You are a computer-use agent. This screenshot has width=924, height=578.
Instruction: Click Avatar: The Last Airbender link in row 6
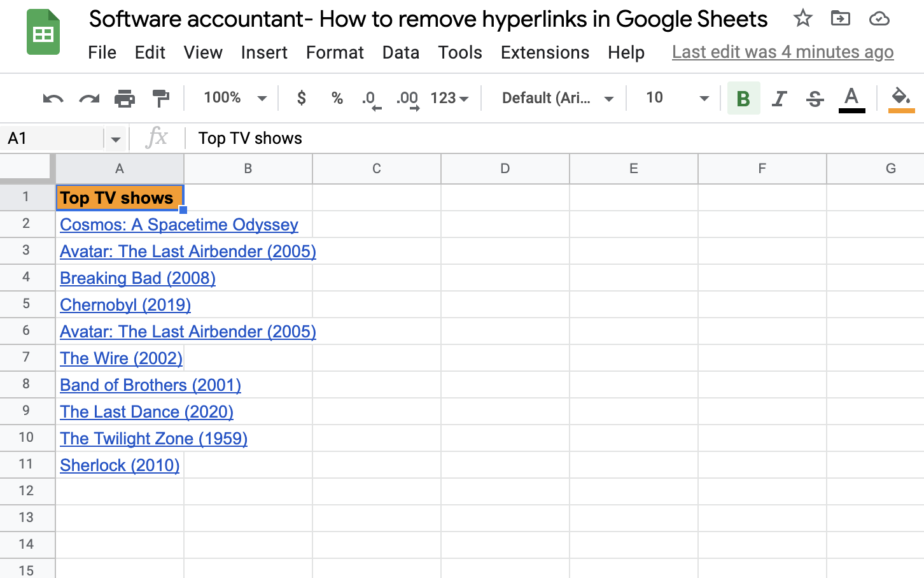(188, 332)
